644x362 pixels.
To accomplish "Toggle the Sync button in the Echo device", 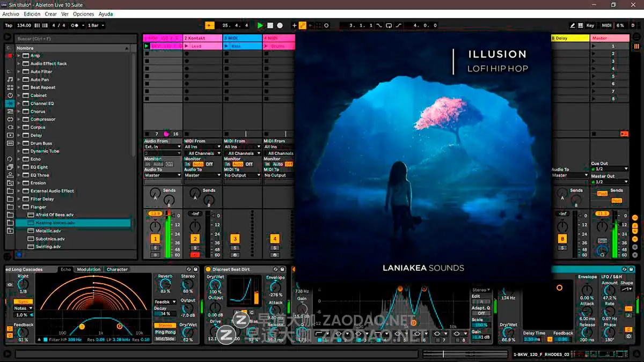I will tap(23, 301).
